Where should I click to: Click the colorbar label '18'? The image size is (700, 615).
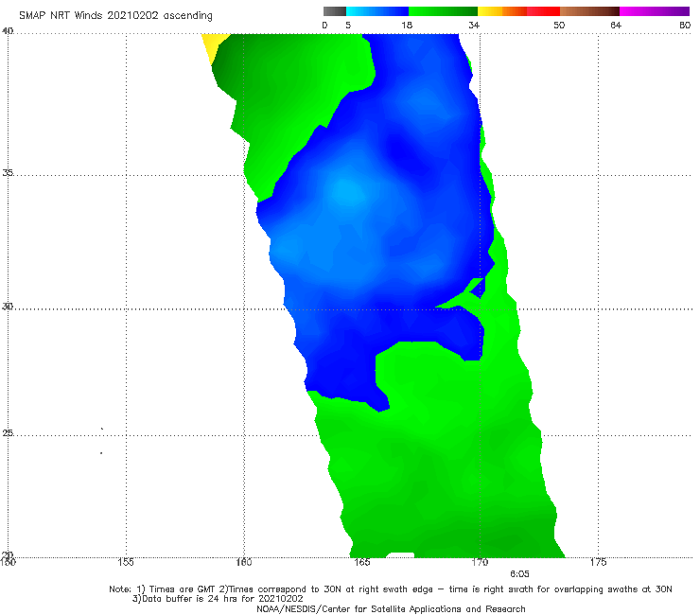407,25
